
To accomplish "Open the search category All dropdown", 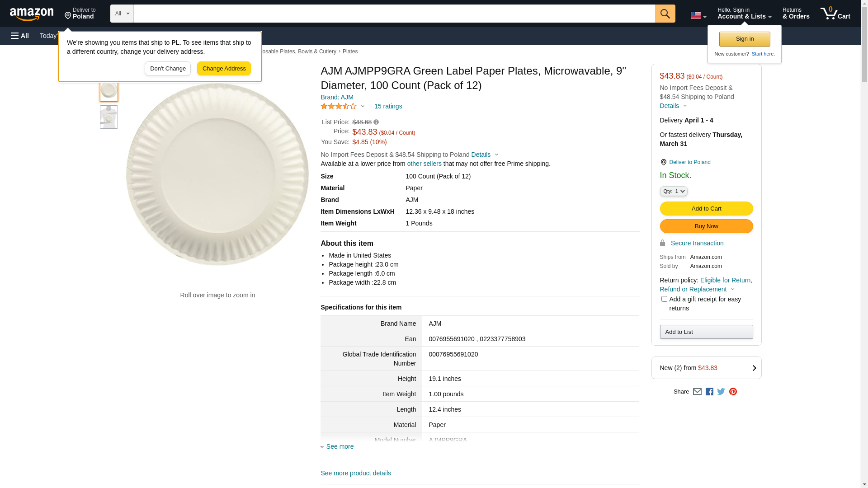I will [x=122, y=14].
